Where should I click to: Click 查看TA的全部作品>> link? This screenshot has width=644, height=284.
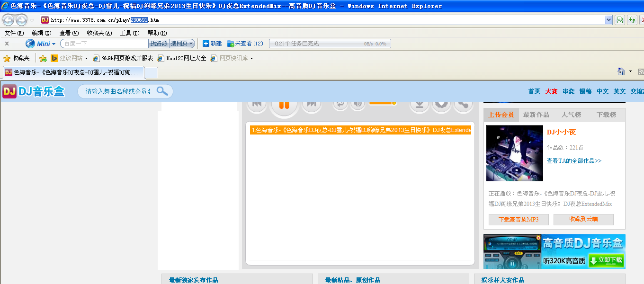(574, 161)
